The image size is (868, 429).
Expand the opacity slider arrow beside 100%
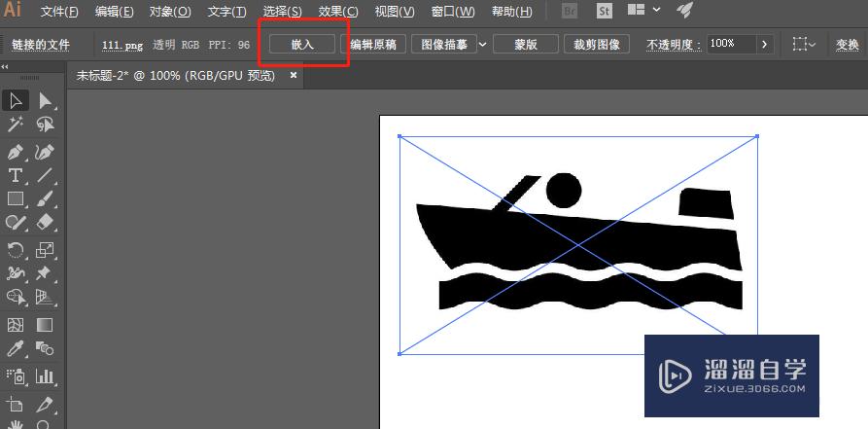(765, 44)
